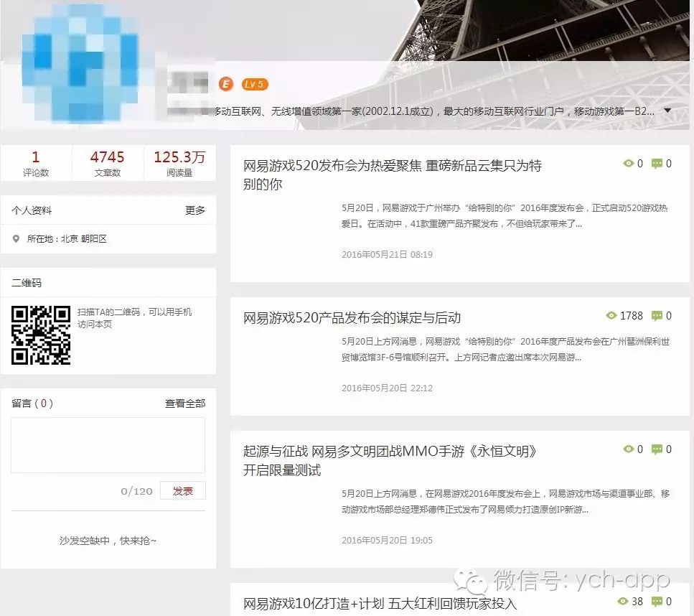
Task: Click the orange E verification badge
Action: click(x=226, y=84)
